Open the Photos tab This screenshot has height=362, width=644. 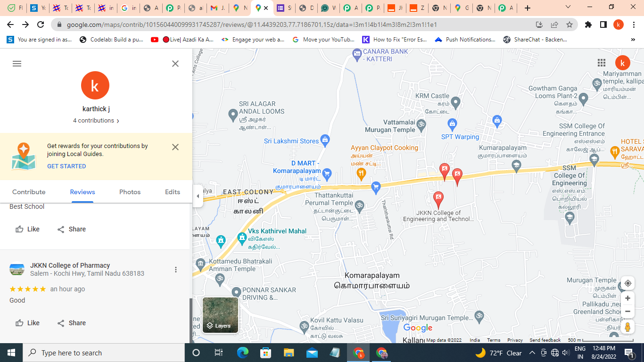point(130,192)
